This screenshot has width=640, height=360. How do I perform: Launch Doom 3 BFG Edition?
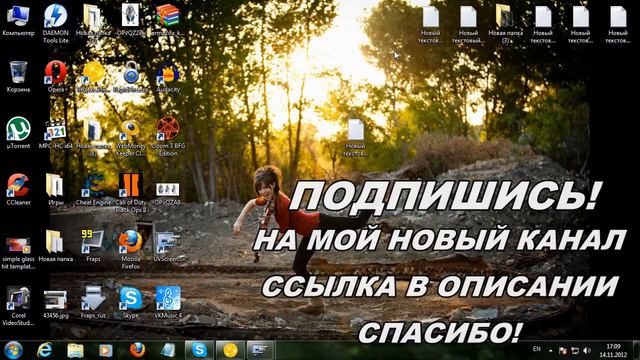pos(168,137)
